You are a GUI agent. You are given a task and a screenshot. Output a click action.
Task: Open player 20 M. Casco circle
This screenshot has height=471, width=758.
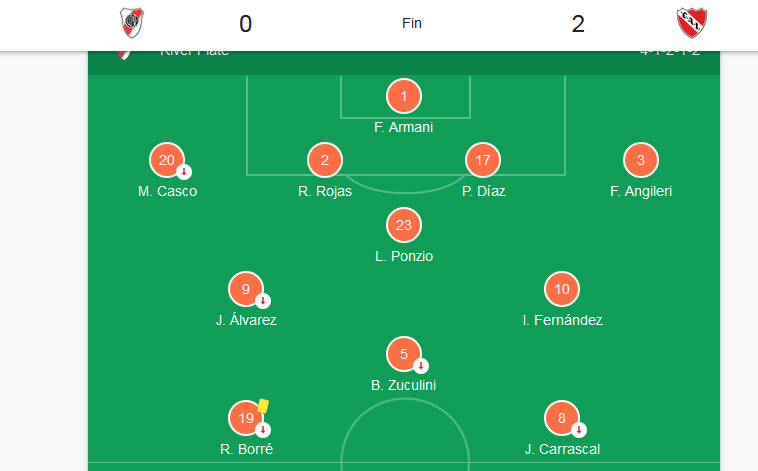[x=167, y=160]
